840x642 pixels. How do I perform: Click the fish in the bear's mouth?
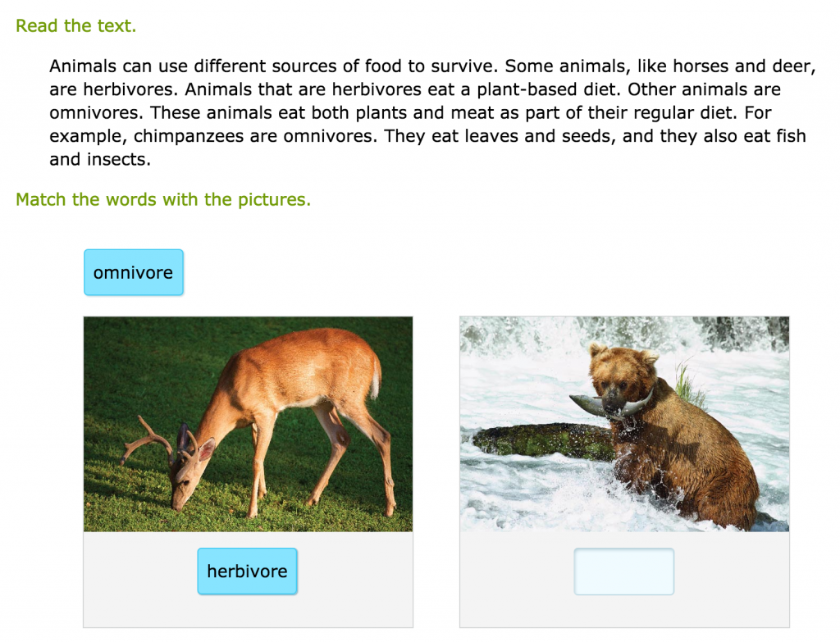(x=610, y=405)
